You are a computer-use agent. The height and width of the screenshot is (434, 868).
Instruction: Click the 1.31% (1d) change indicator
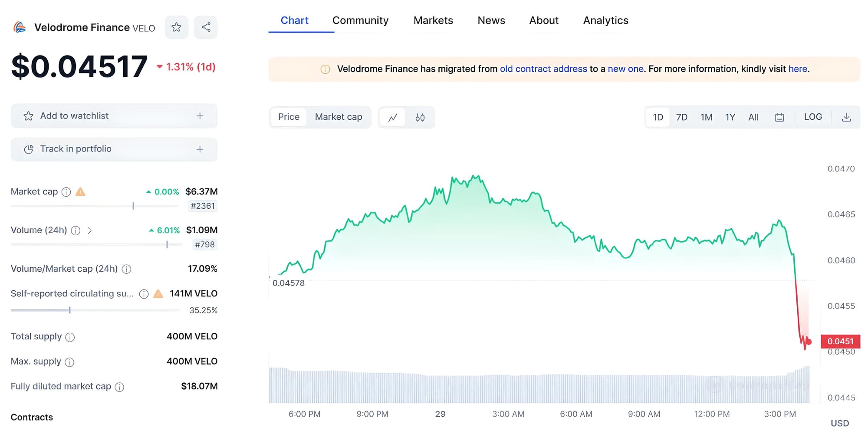[x=186, y=67]
